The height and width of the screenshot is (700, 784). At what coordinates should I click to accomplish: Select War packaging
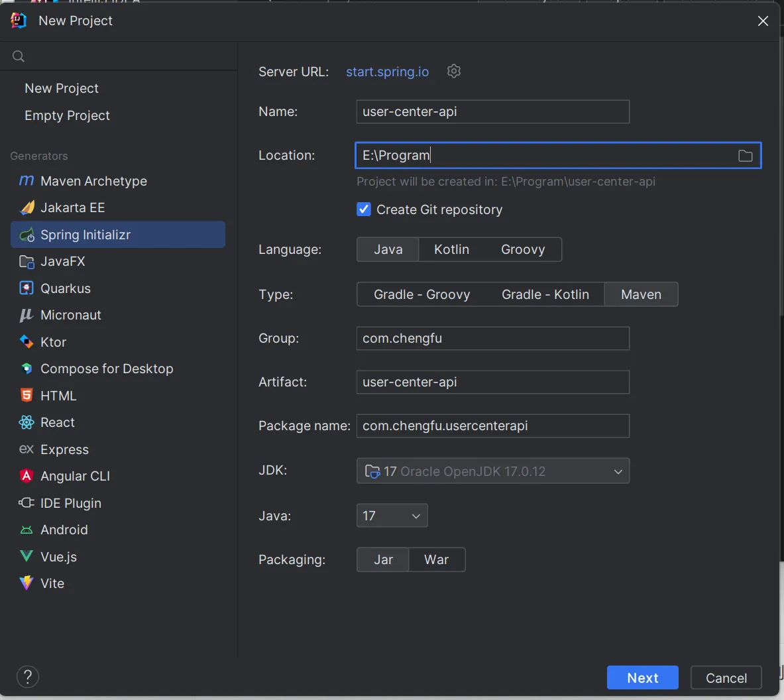click(x=437, y=559)
